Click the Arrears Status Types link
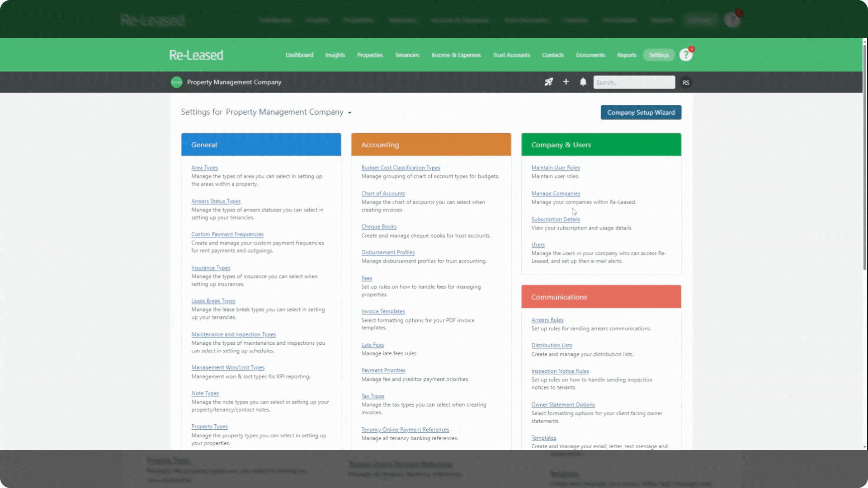The image size is (868, 488). 216,201
